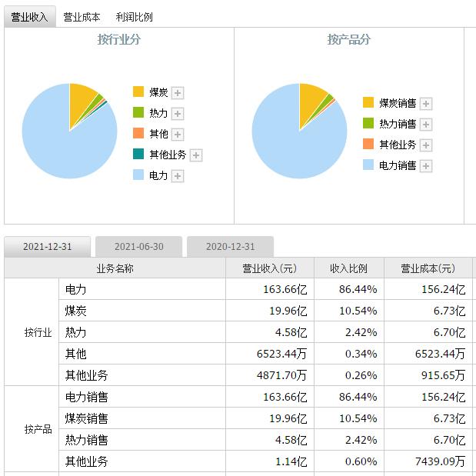Expand the 电力 legend plus box
Viewport: 476px width, 476px height.
pyautogui.click(x=178, y=176)
